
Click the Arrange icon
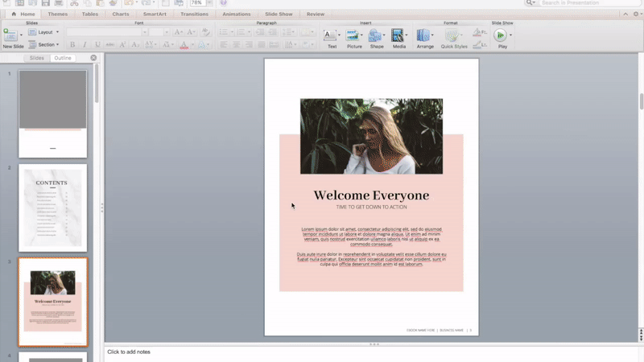(x=424, y=35)
